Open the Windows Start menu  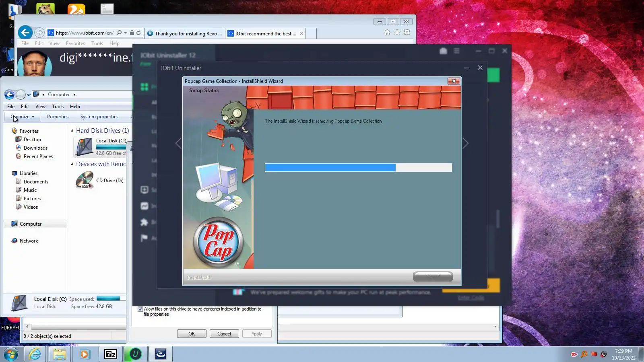11,354
